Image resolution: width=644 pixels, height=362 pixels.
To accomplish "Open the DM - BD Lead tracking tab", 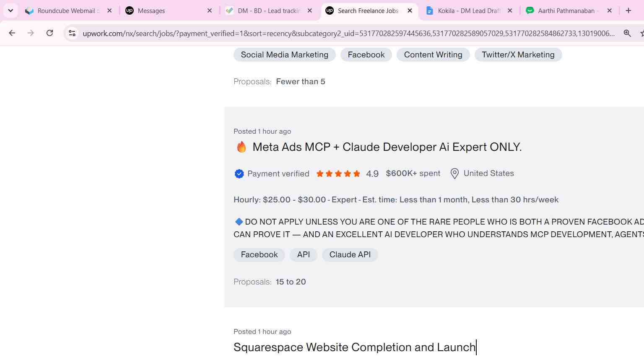I will point(268,10).
